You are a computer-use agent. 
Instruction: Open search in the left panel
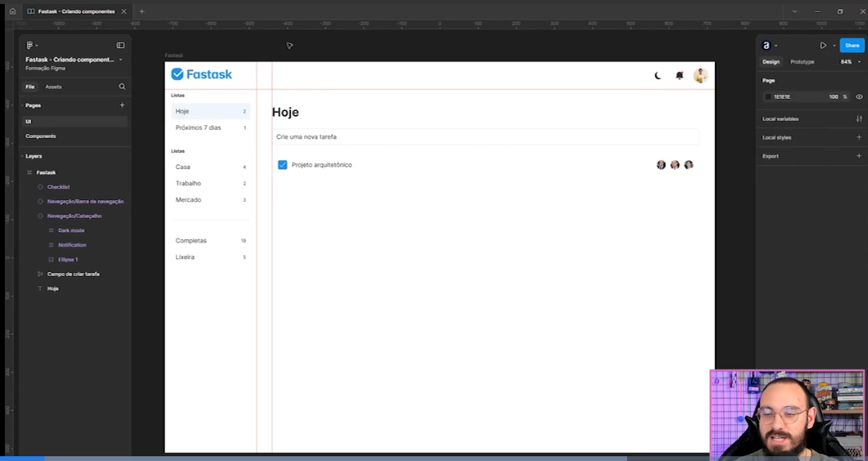click(x=122, y=86)
